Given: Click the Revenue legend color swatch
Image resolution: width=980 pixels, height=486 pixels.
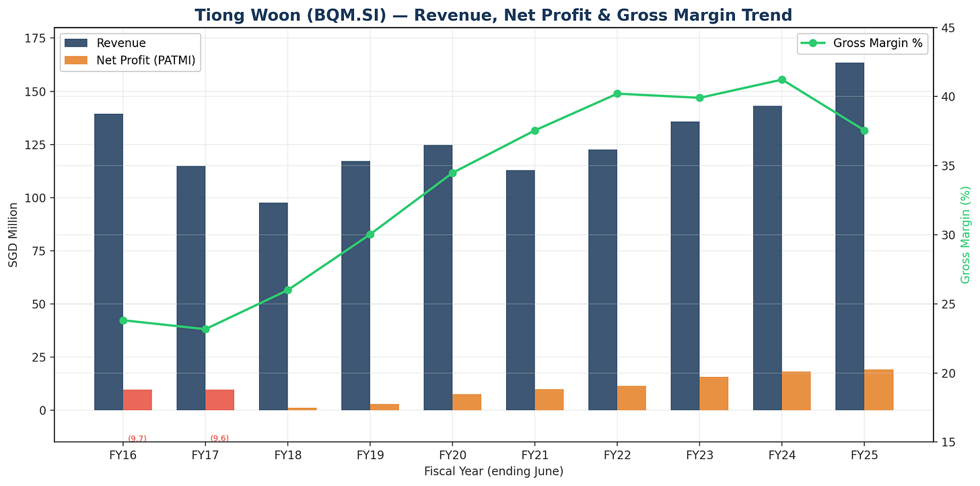Looking at the screenshot, I should (77, 43).
